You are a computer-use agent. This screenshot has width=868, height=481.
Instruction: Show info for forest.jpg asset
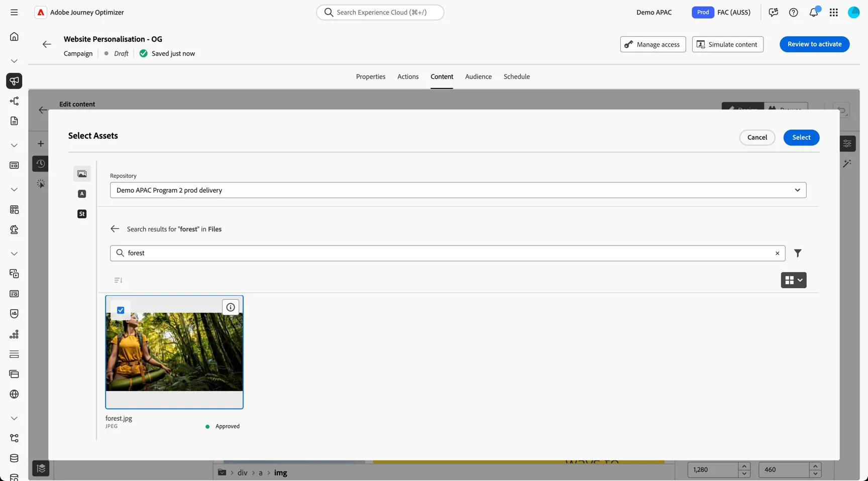(231, 307)
